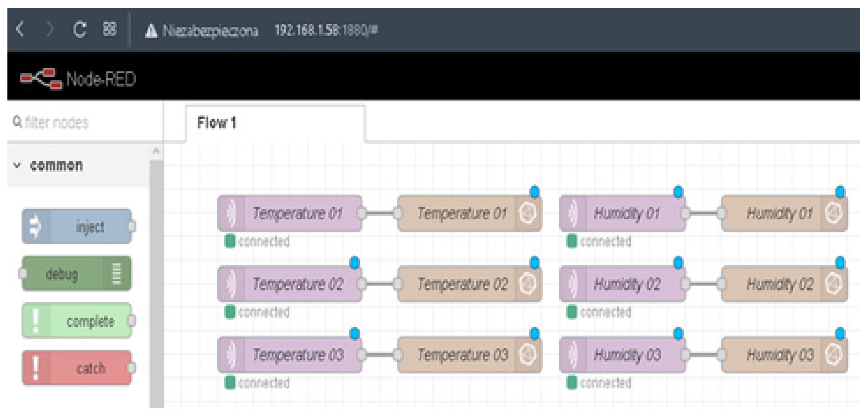The width and height of the screenshot is (868, 415).
Task: Click the gauge icon on the Humidity 03 dashboard node
Action: [834, 355]
